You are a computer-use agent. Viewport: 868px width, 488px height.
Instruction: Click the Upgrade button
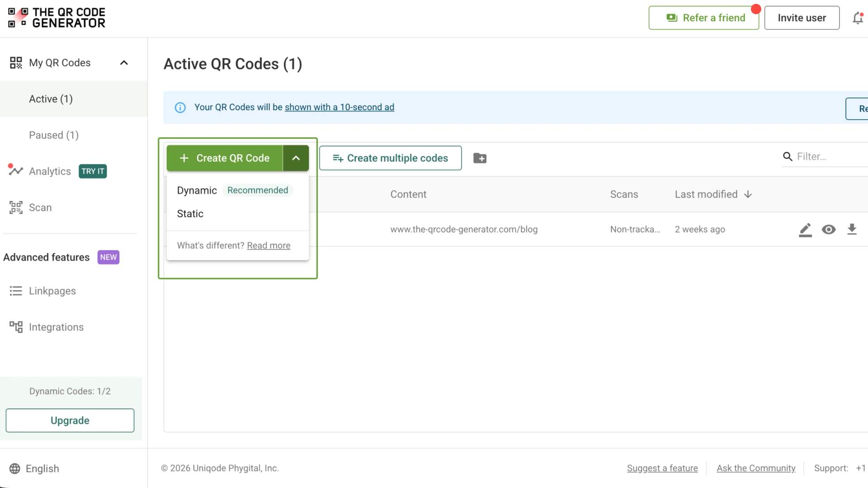pyautogui.click(x=70, y=421)
